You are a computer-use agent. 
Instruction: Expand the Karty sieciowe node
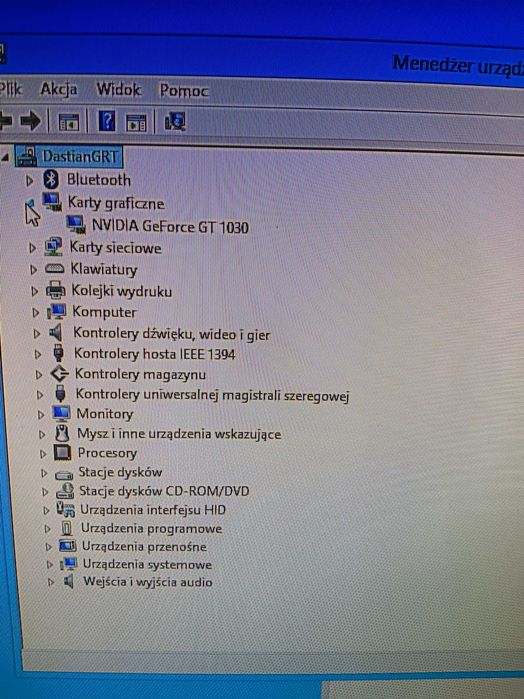pos(33,248)
